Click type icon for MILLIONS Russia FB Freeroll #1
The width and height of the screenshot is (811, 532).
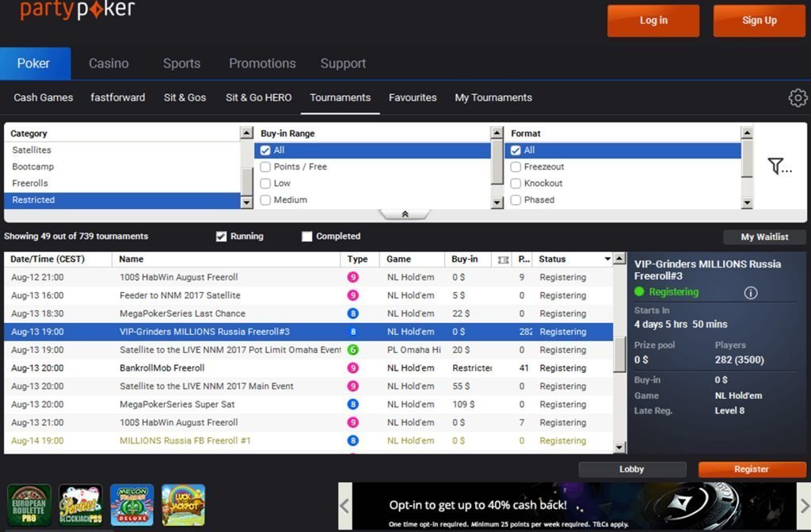click(x=352, y=440)
